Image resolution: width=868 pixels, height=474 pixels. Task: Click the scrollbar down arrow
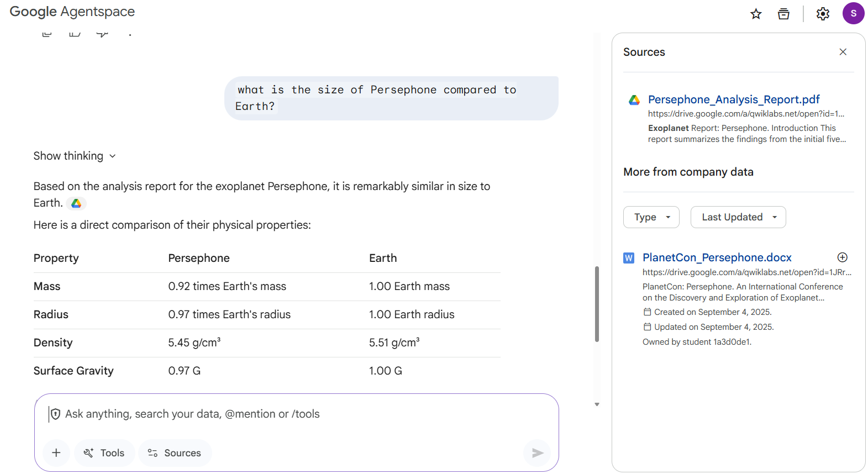click(597, 404)
